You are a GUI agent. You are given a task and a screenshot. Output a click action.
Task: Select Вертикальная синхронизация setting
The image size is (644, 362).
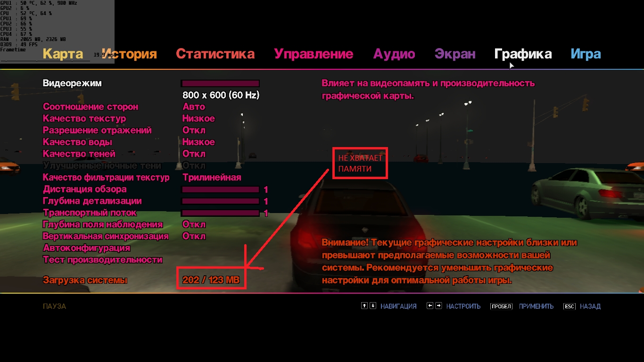click(x=106, y=237)
